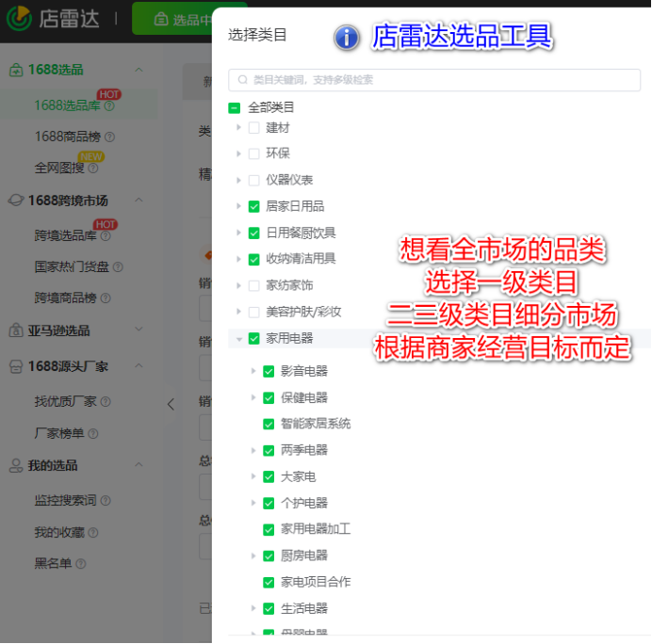The width and height of the screenshot is (652, 644).
Task: Expand the 居家日用品 tree node
Action: click(x=238, y=206)
